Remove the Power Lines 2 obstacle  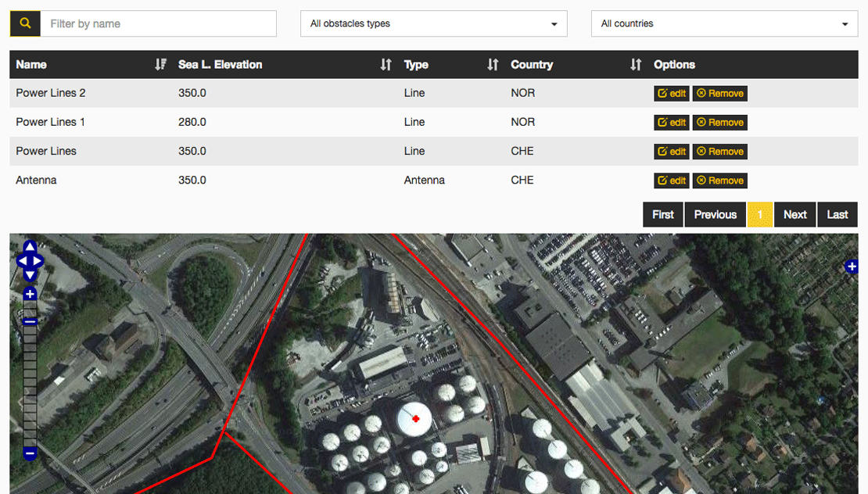click(719, 94)
